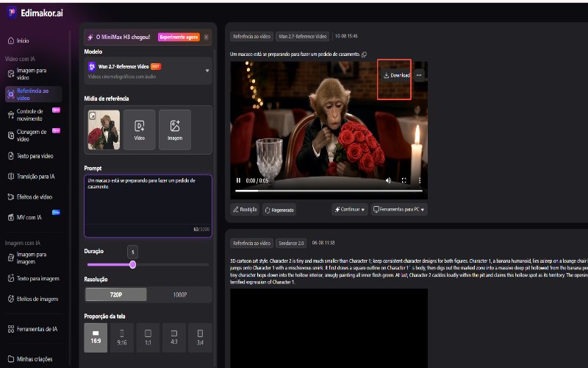
Task: Choose 4:3 aspect ratio
Action: (174, 338)
